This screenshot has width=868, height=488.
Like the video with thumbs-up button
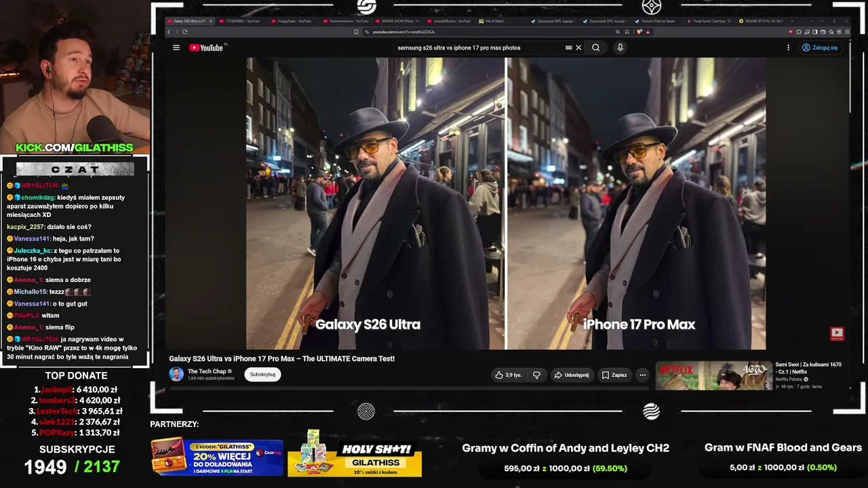pyautogui.click(x=509, y=375)
